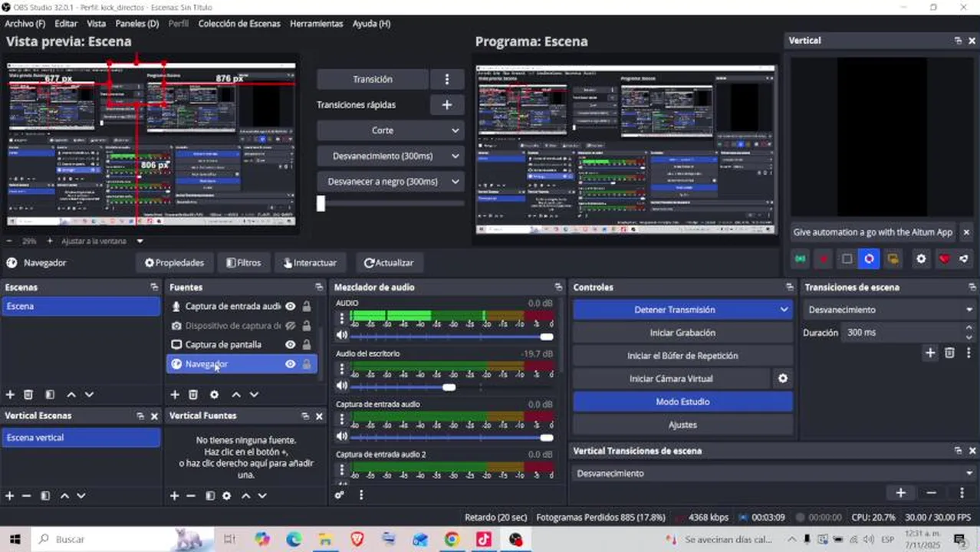The width and height of the screenshot is (980, 552).
Task: Open scene filters in Escenas toolbar
Action: coord(50,395)
